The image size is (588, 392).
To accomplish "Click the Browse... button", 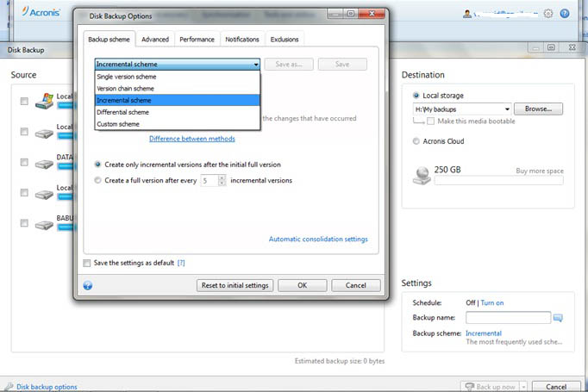I will coord(538,109).
